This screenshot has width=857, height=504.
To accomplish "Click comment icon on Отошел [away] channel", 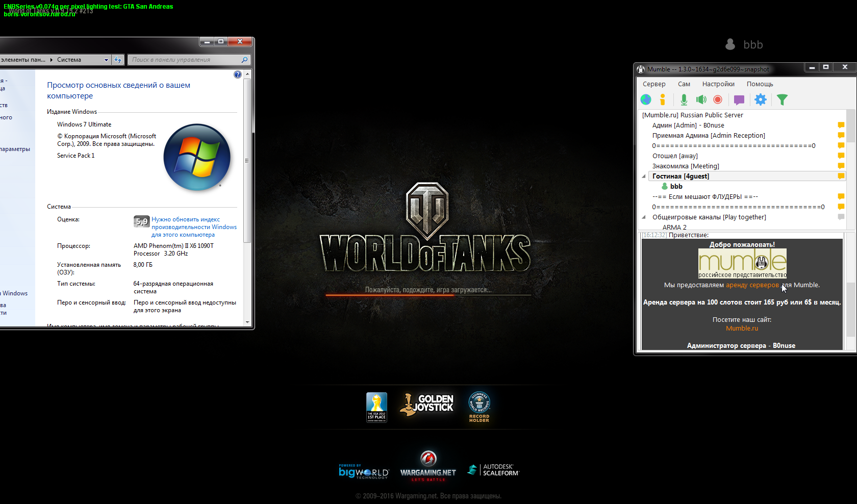I will pyautogui.click(x=841, y=156).
